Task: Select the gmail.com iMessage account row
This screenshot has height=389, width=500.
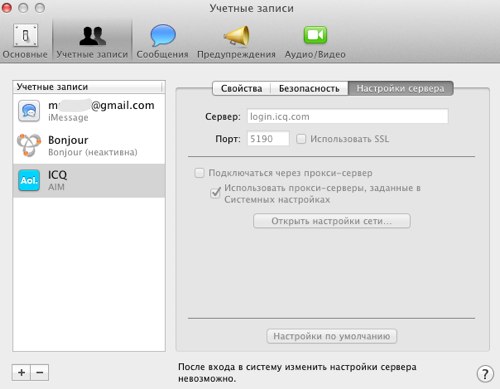Action: click(89, 111)
